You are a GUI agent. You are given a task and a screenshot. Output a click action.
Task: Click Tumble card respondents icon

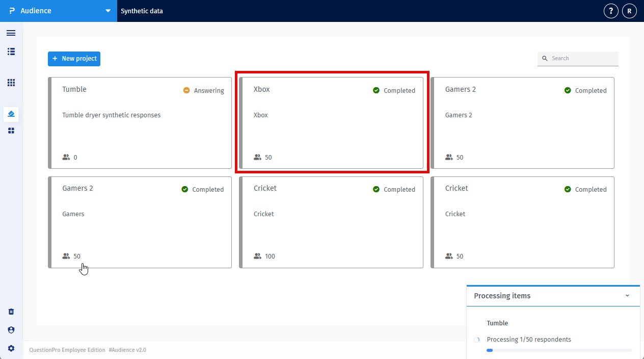point(66,158)
